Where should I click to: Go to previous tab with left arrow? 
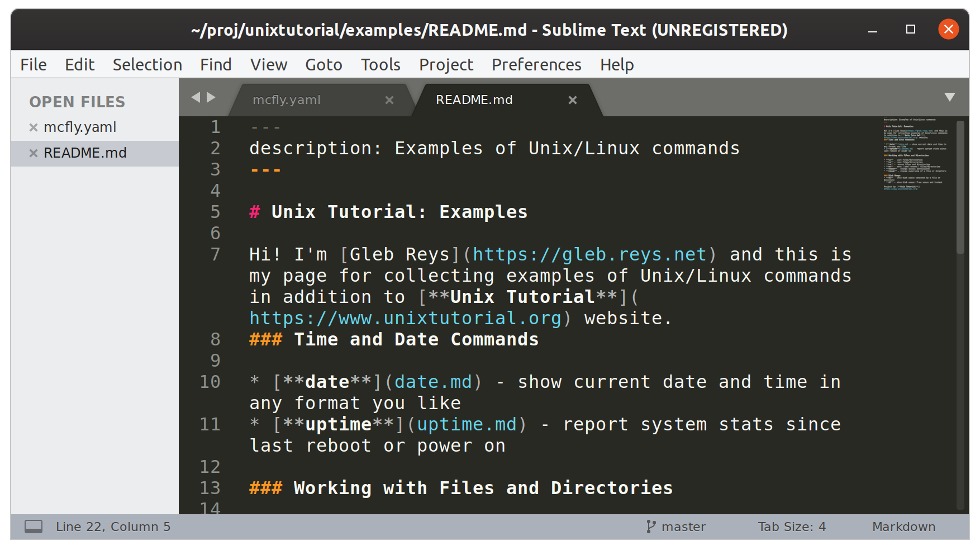[x=196, y=97]
